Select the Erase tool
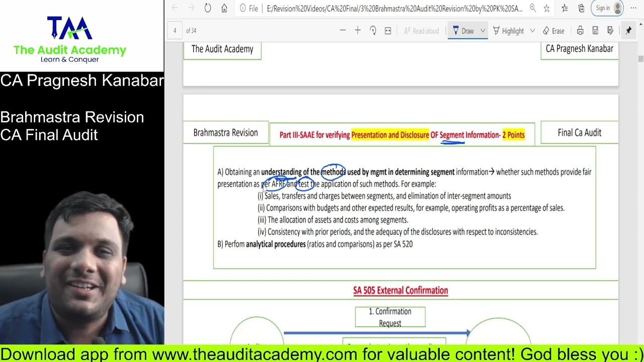The height and width of the screenshot is (362, 644). pyautogui.click(x=553, y=31)
